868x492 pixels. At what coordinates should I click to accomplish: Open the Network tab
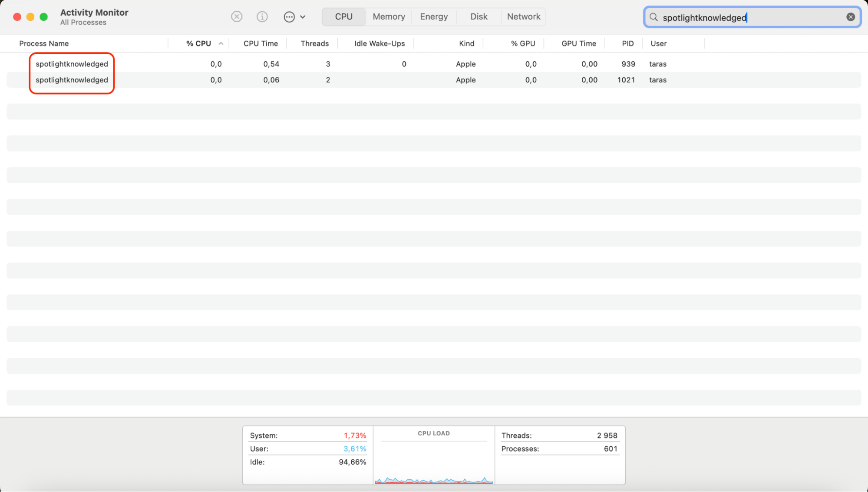pos(523,17)
